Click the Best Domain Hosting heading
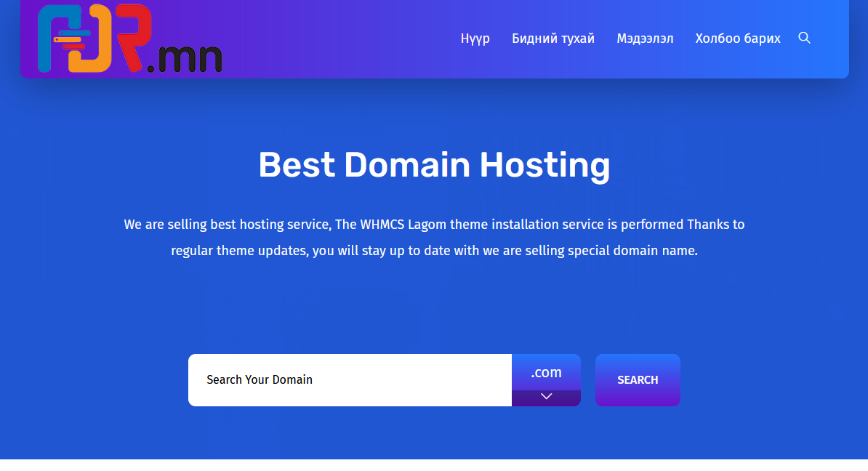This screenshot has width=868, height=471. click(x=434, y=164)
